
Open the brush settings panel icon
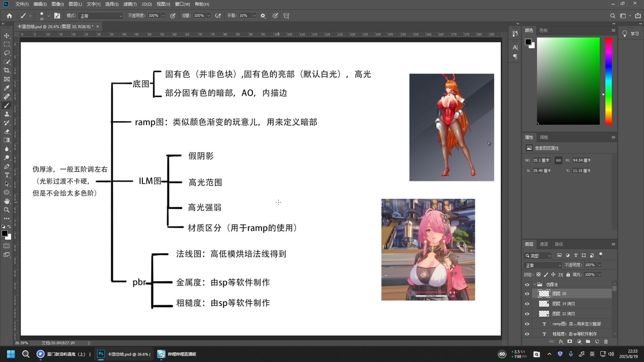click(57, 16)
